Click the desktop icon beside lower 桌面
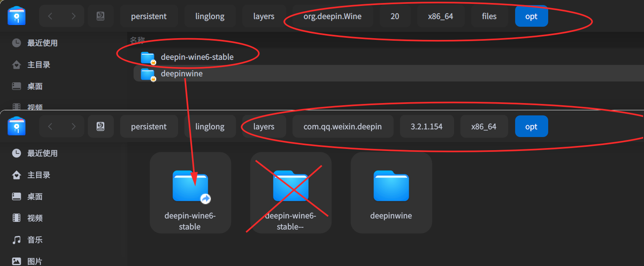Viewport: 644px width, 266px height. click(x=17, y=196)
